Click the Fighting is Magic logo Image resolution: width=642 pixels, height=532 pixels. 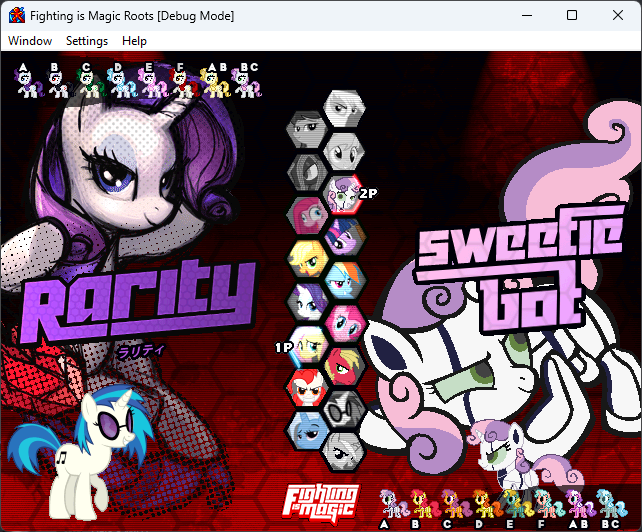321,504
